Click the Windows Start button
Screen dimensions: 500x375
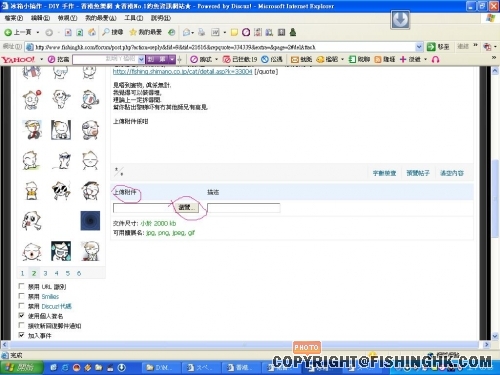(x=22, y=367)
